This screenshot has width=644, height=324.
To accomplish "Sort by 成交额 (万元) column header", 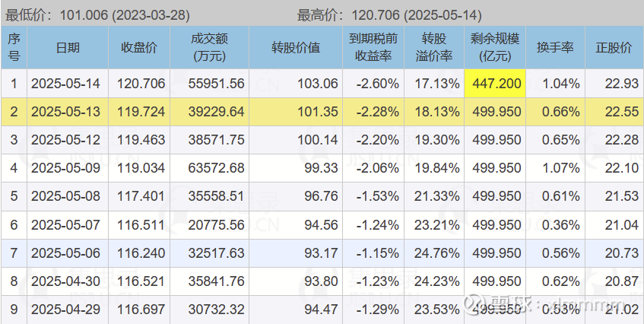I will (209, 47).
